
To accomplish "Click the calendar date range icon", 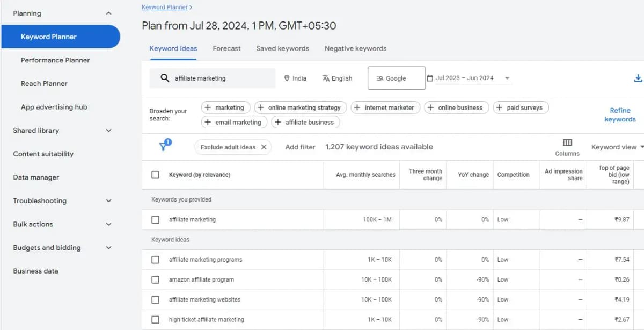I will pyautogui.click(x=430, y=78).
